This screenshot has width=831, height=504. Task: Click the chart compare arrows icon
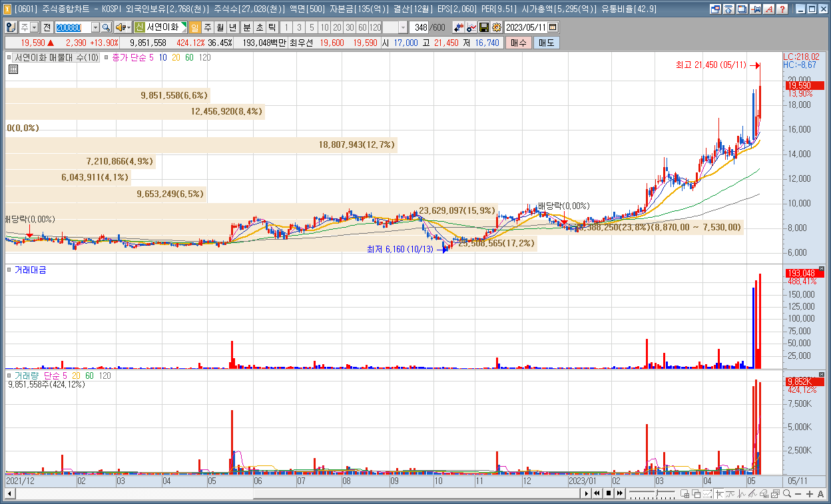click(459, 27)
